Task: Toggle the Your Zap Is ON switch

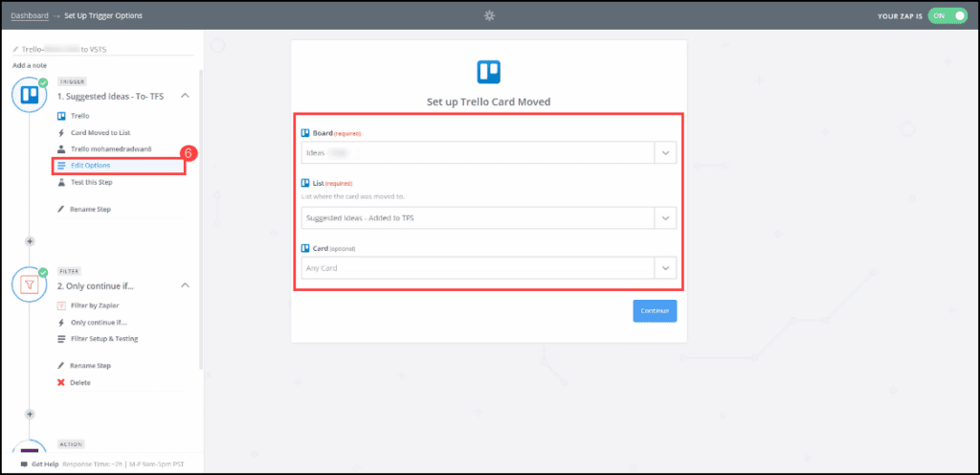Action: pyautogui.click(x=948, y=16)
